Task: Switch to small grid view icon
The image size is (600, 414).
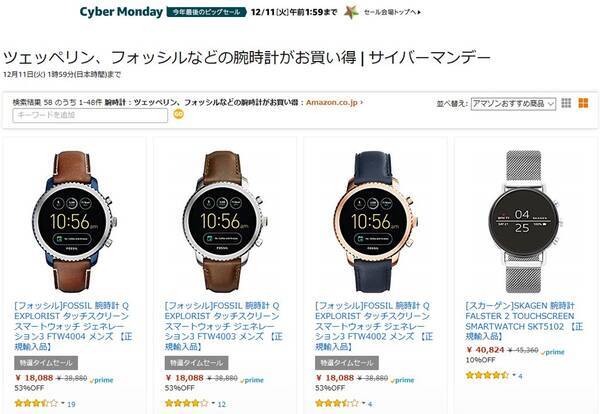Action: (x=566, y=103)
